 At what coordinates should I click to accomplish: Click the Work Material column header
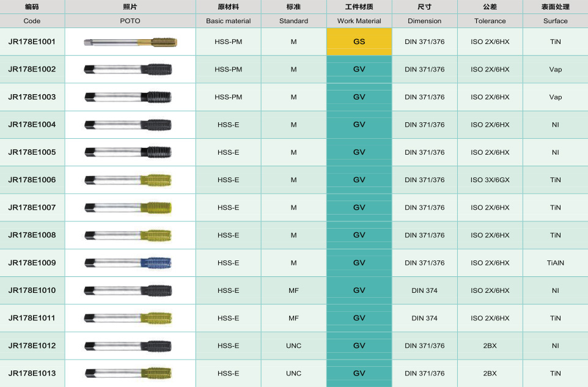[x=359, y=21]
